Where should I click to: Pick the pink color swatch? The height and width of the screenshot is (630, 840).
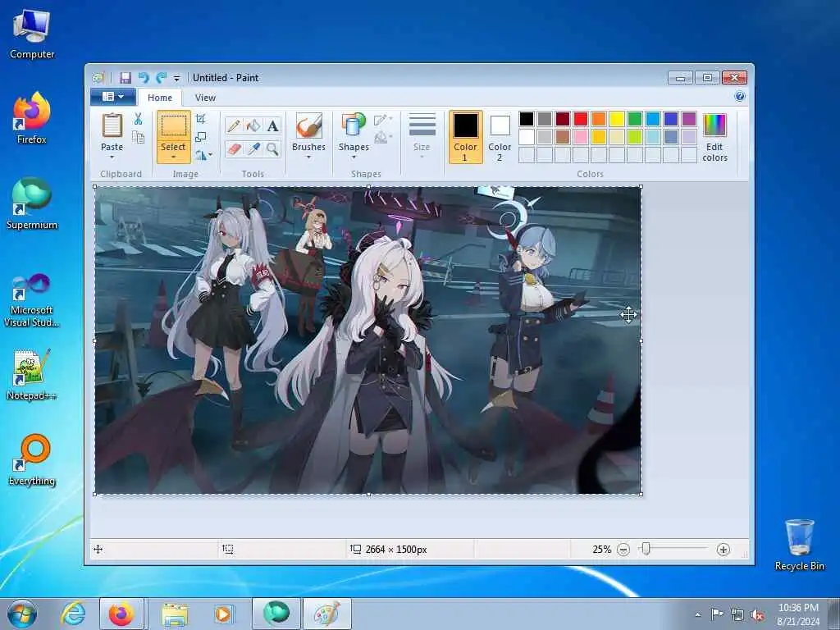581,137
